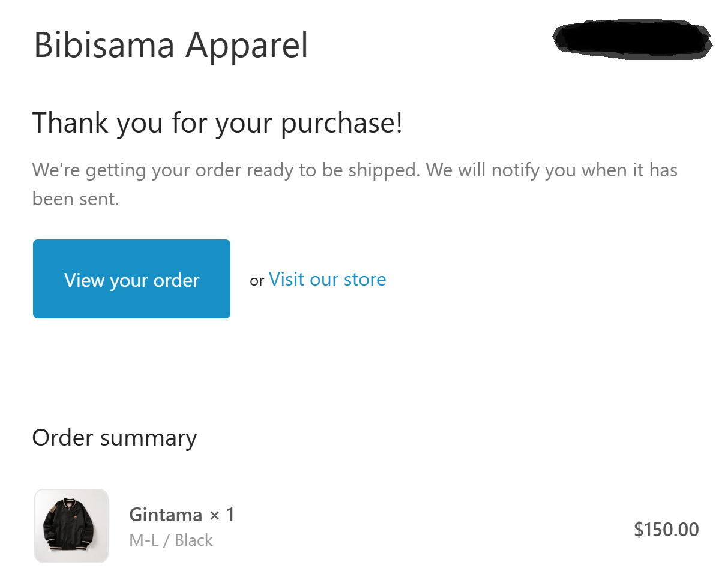Click the View your order button

131,280
